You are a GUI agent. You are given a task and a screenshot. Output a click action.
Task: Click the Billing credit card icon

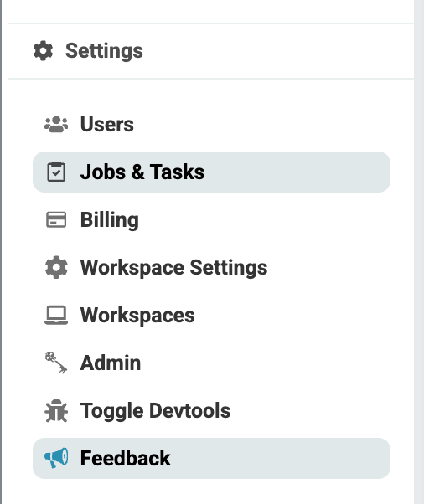pyautogui.click(x=56, y=219)
